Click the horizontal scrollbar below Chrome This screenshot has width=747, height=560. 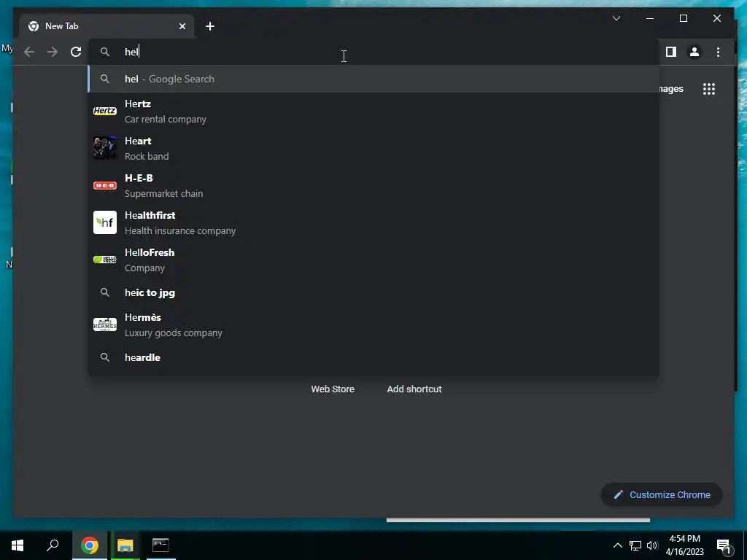tap(518, 520)
